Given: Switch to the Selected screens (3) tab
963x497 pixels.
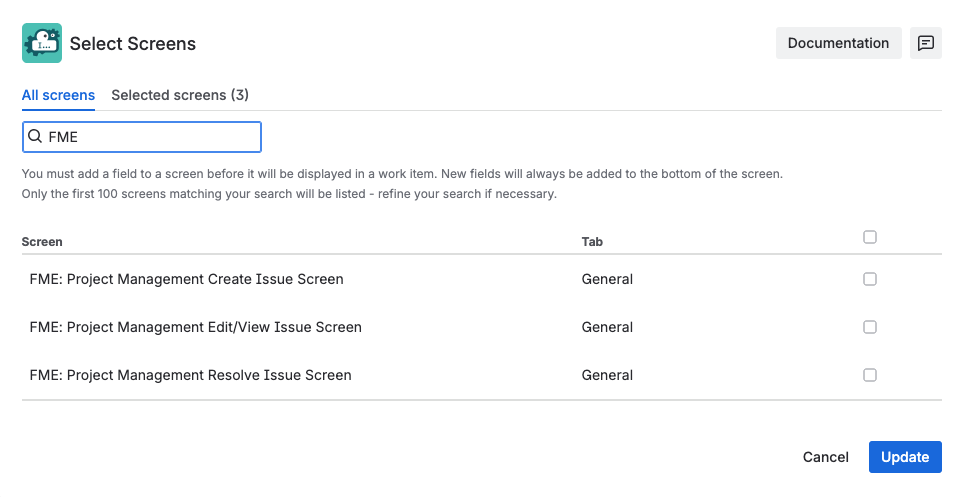Looking at the screenshot, I should click(180, 95).
